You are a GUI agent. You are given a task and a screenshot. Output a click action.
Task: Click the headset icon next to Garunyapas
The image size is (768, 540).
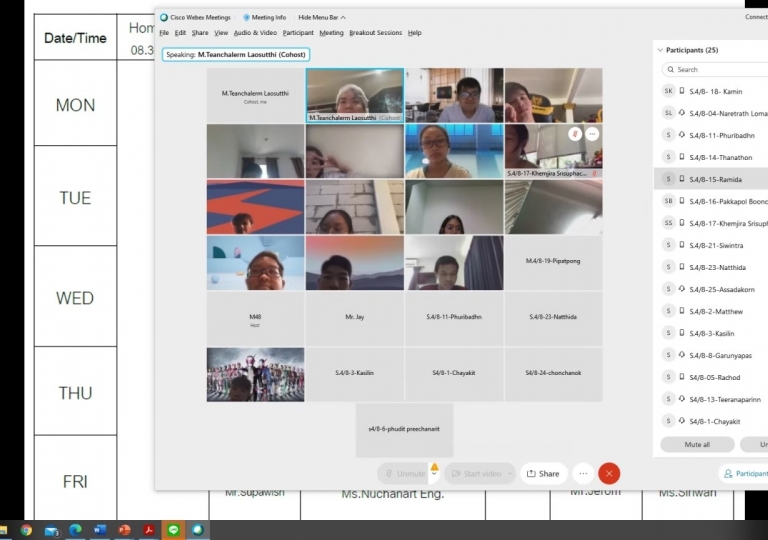coord(681,355)
